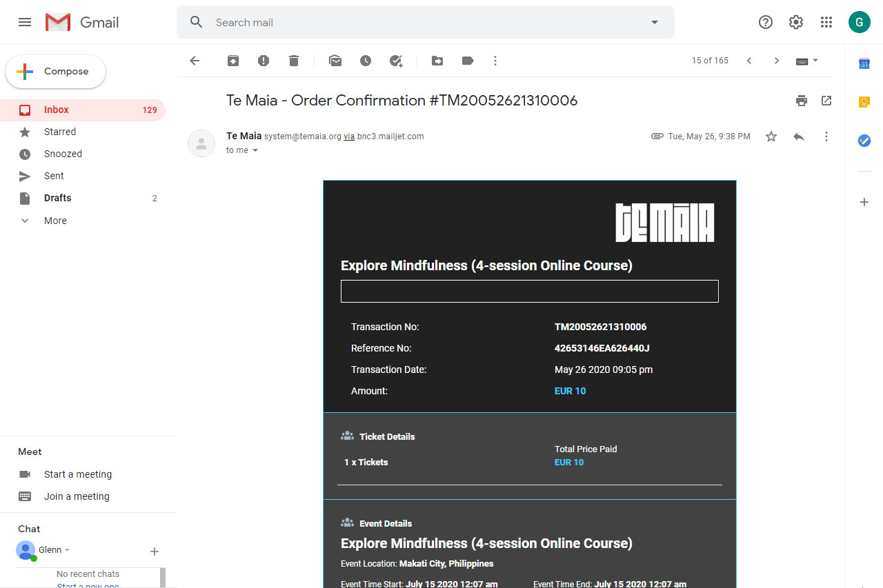Click the sender profile avatar
This screenshot has height=588, width=883.
point(201,143)
